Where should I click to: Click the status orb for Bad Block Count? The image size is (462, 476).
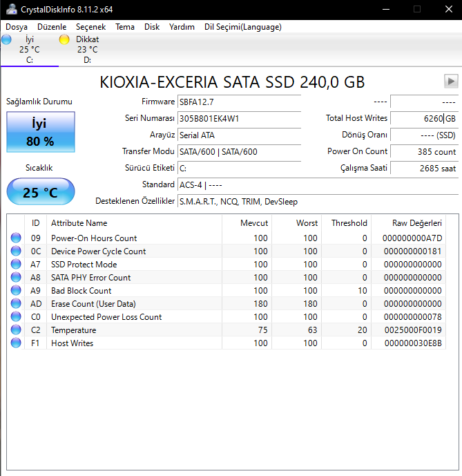coord(16,290)
